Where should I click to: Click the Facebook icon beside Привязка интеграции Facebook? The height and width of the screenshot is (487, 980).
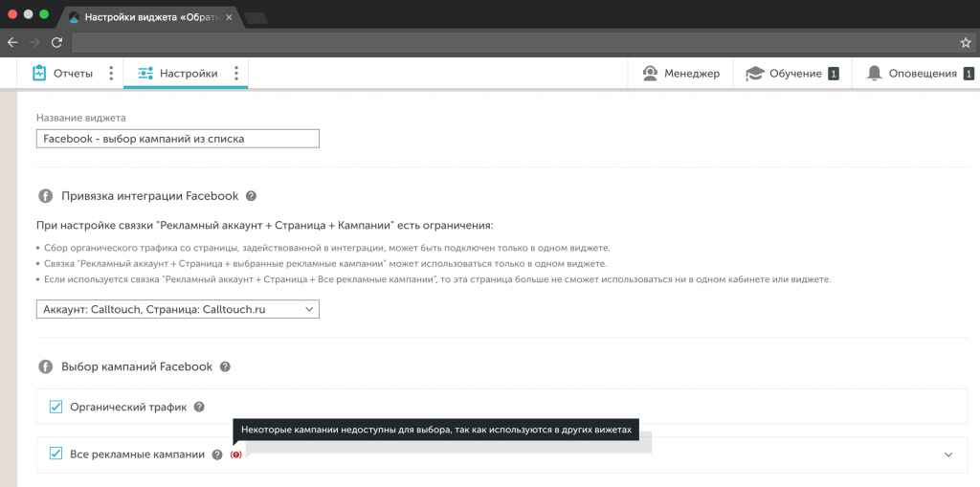click(46, 196)
